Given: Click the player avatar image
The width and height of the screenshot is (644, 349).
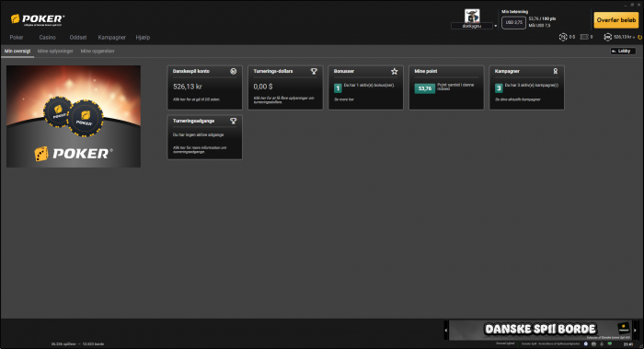Looking at the screenshot, I should pyautogui.click(x=472, y=16).
